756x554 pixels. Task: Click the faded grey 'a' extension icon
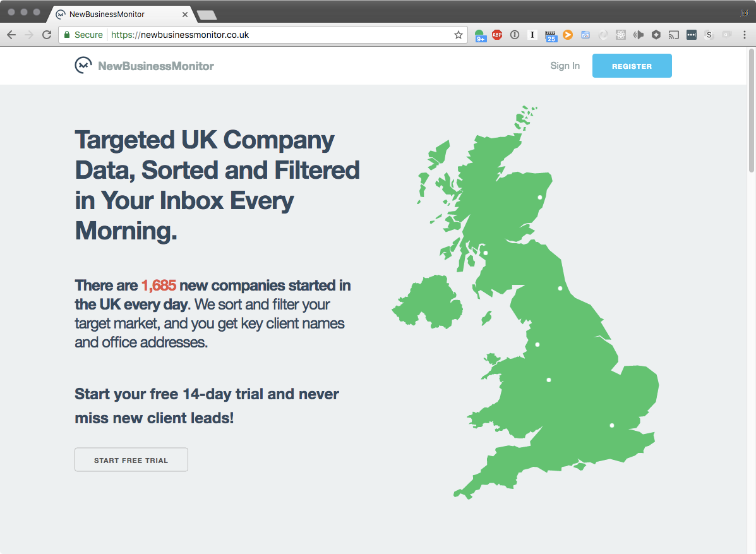pos(726,35)
